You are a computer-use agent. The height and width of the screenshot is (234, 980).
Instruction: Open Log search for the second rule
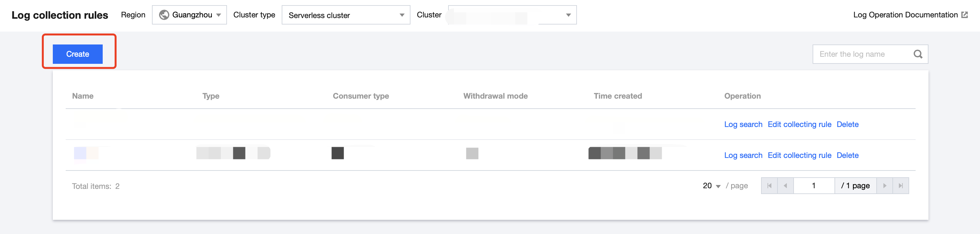coord(743,155)
